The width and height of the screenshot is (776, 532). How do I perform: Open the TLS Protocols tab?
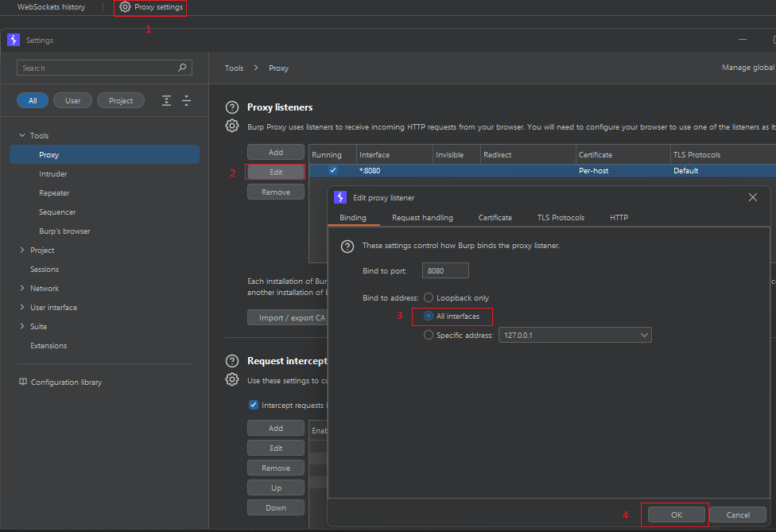(561, 218)
